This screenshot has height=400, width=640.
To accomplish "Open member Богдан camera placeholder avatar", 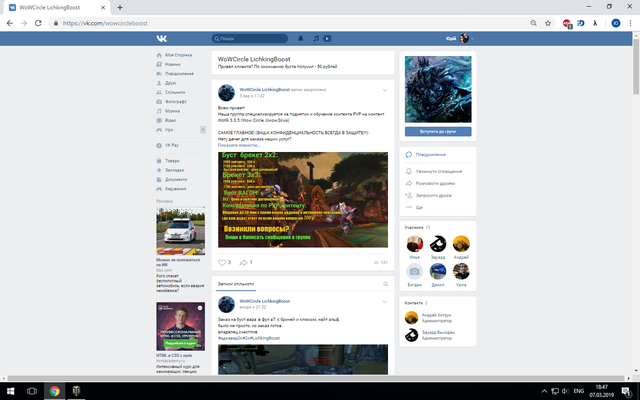I will point(415,271).
